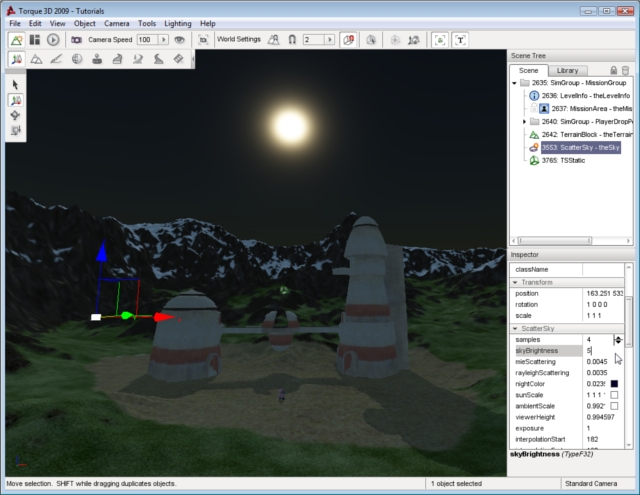
Task: Select the terrain editor icon
Action: pyautogui.click(x=36, y=59)
